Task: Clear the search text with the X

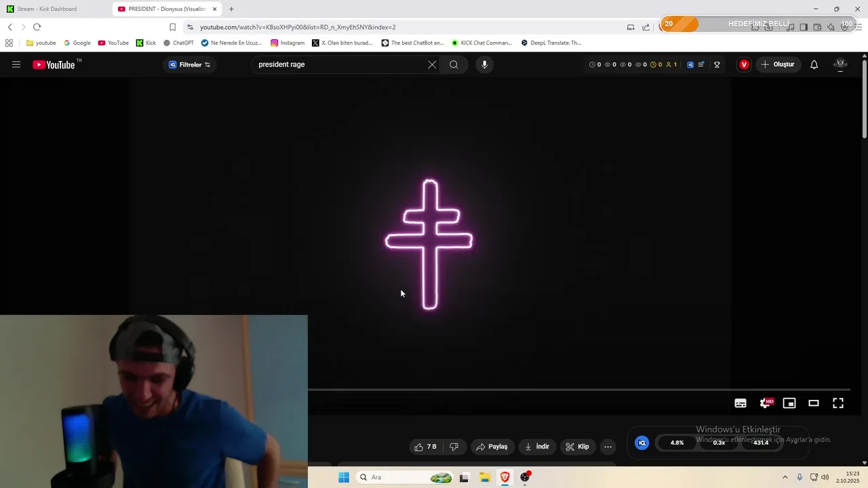Action: point(432,64)
